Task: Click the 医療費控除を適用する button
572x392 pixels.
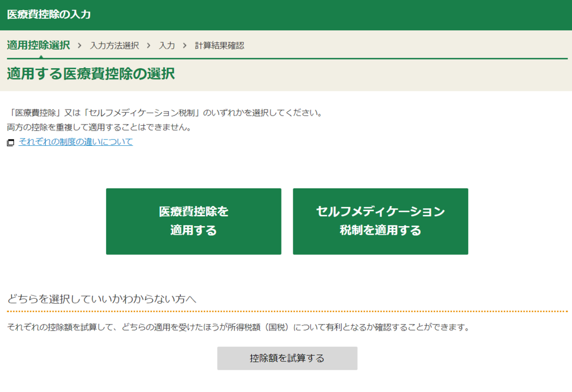Action: [x=193, y=221]
